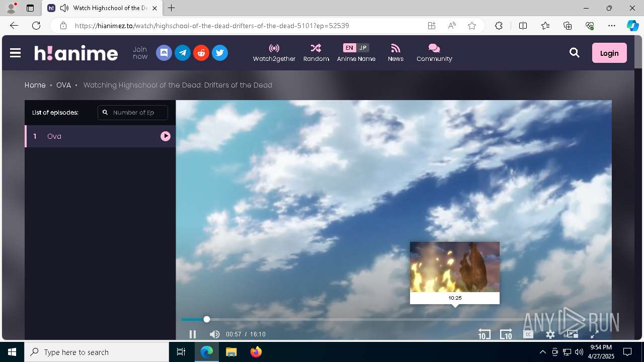
Task: Open the site search magnifier
Action: click(x=575, y=53)
